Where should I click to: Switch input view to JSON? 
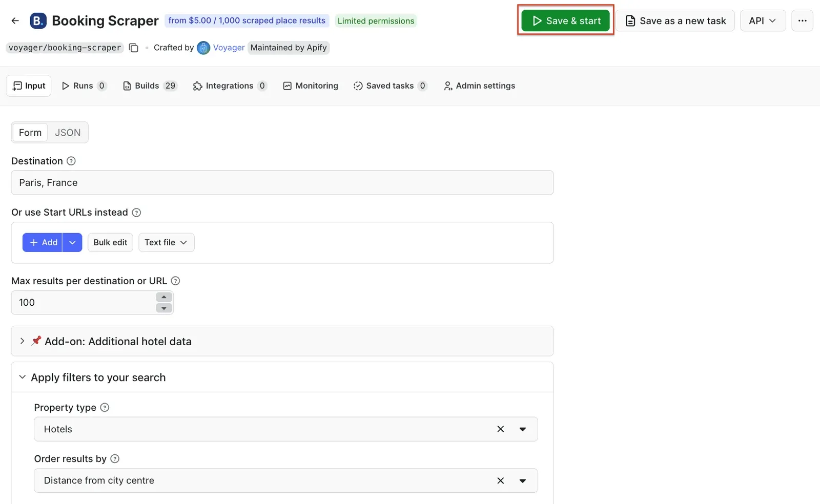pyautogui.click(x=68, y=133)
